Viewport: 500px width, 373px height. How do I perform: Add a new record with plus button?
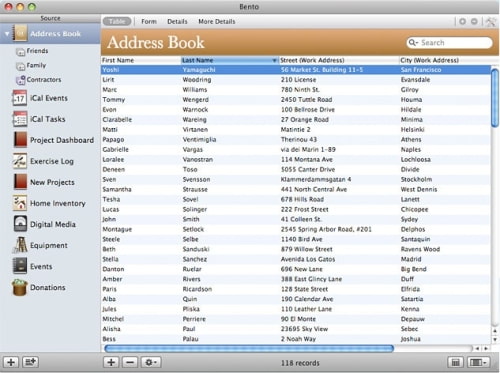pos(111,362)
